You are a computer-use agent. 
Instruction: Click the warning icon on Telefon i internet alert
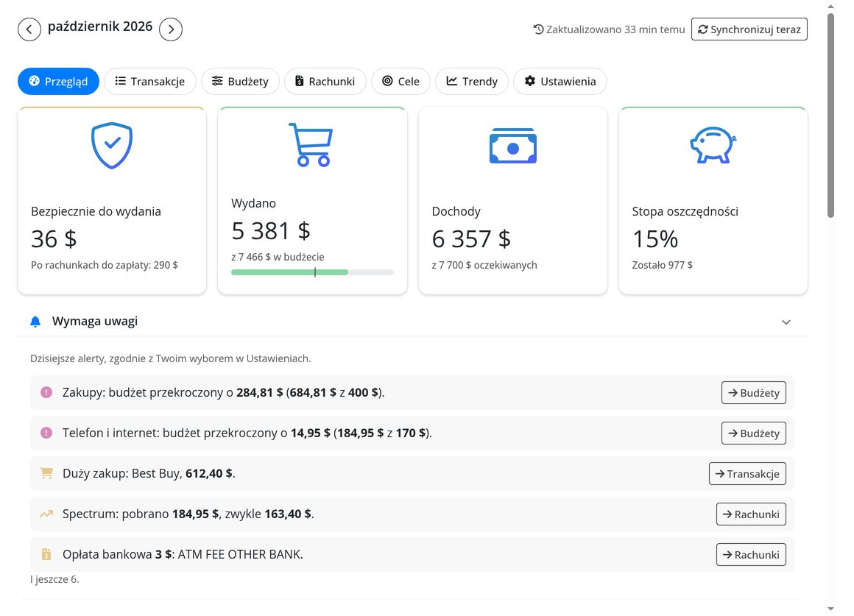pos(46,433)
